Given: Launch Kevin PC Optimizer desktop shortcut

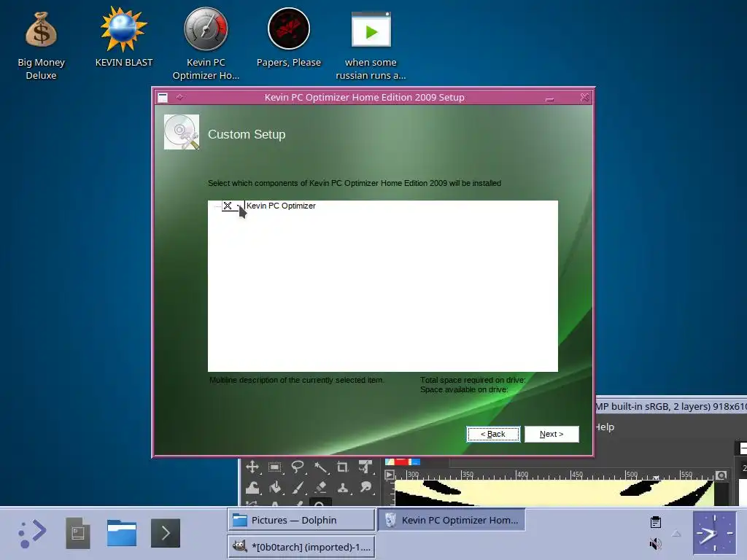Looking at the screenshot, I should coord(206,44).
